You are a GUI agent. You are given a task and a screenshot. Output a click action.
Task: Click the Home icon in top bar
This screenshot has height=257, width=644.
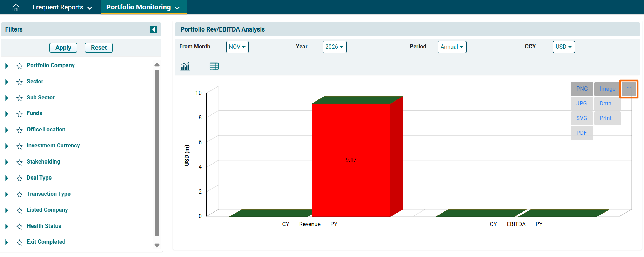(x=16, y=7)
